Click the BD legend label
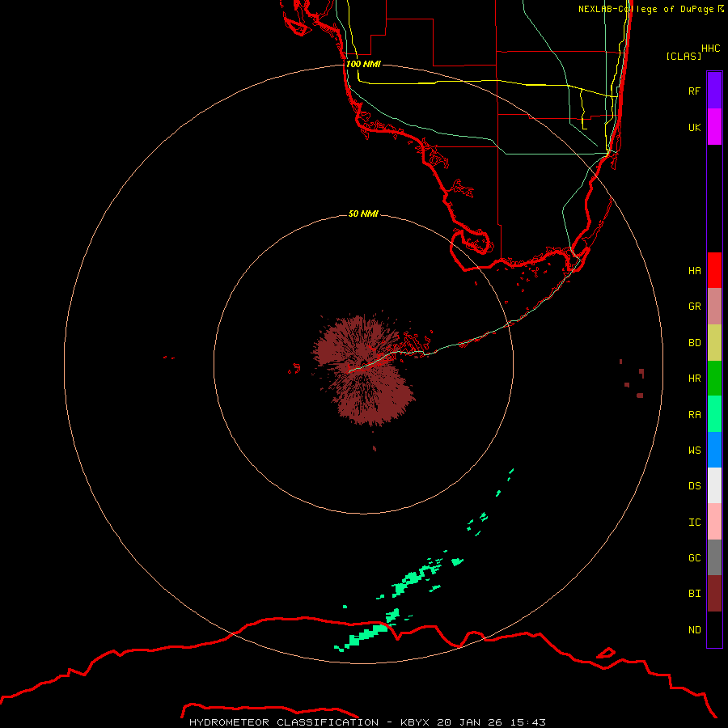 [694, 343]
